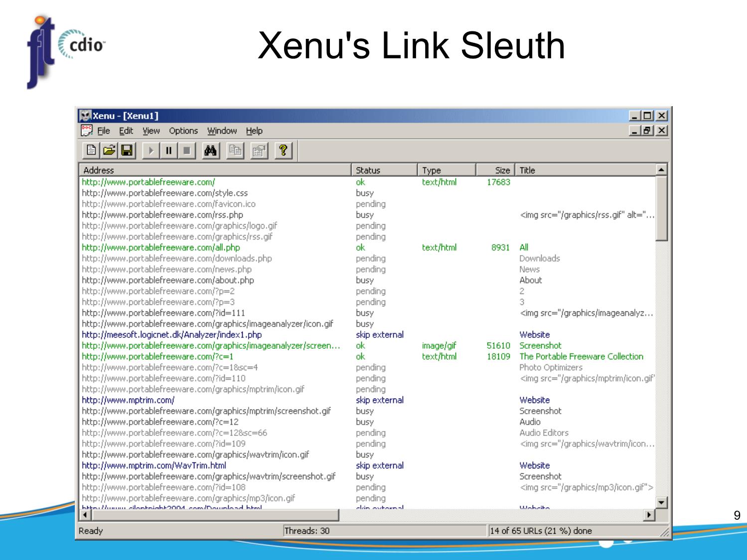The width and height of the screenshot is (747, 560).
Task: Click the vertical scrollbar thumb
Action: (662, 208)
